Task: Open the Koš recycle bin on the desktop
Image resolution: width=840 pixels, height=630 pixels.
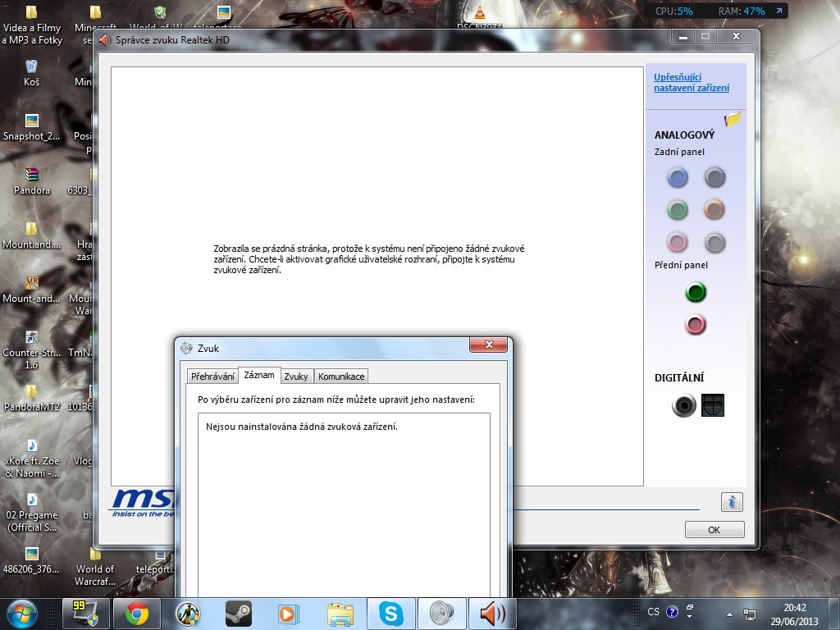Action: pyautogui.click(x=32, y=73)
